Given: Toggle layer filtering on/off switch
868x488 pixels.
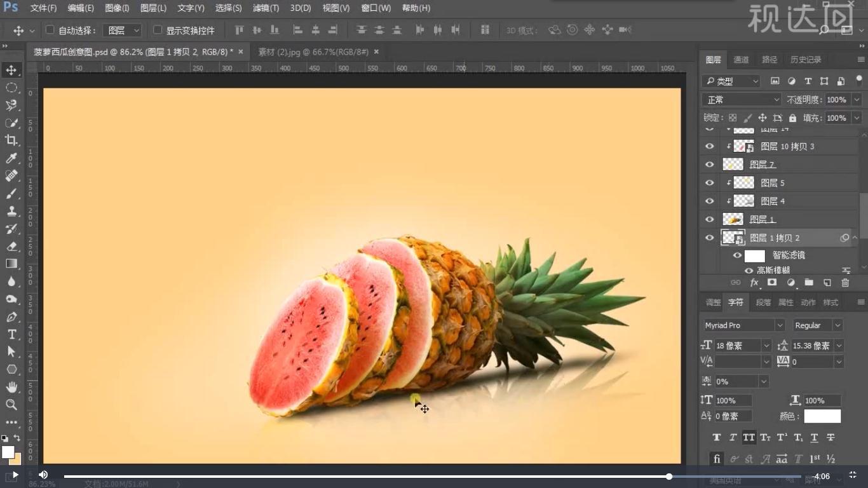Looking at the screenshot, I should coord(859,80).
